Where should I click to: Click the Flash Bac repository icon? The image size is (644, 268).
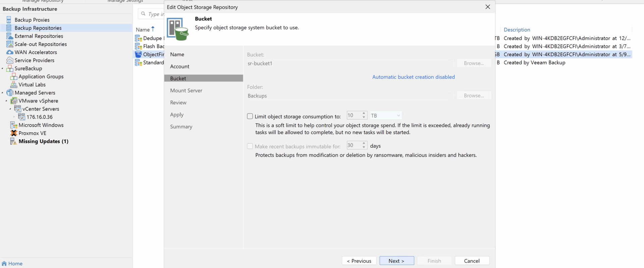click(138, 46)
